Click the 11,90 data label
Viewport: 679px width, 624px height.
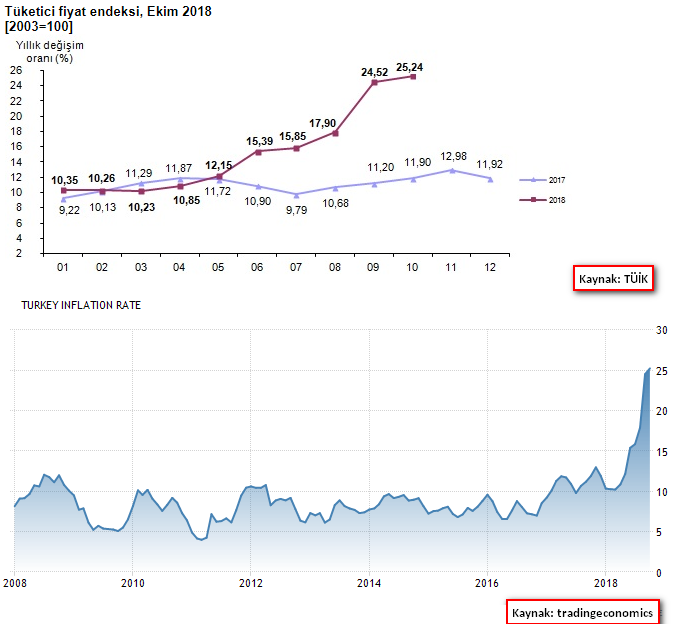[x=417, y=162]
